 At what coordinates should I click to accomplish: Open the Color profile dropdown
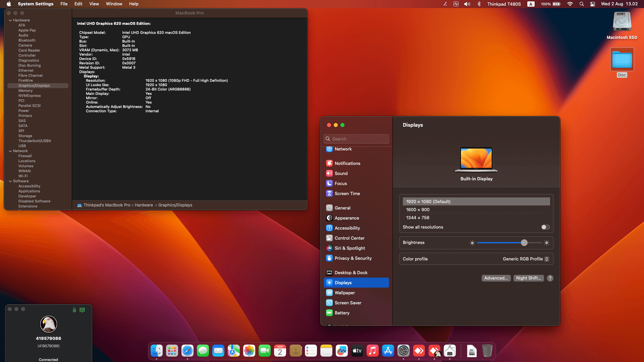tap(526, 259)
